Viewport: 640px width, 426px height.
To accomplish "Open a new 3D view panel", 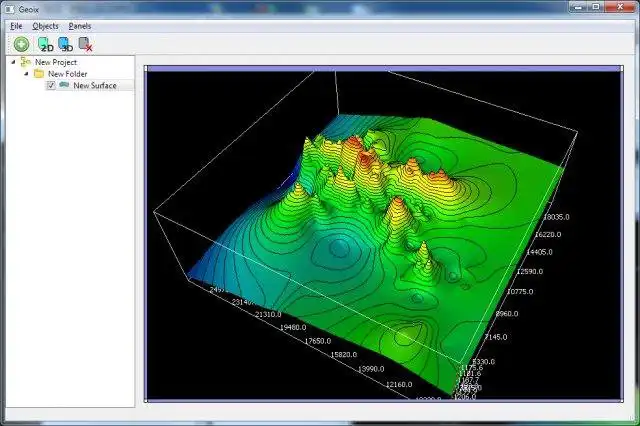I will (x=65, y=44).
